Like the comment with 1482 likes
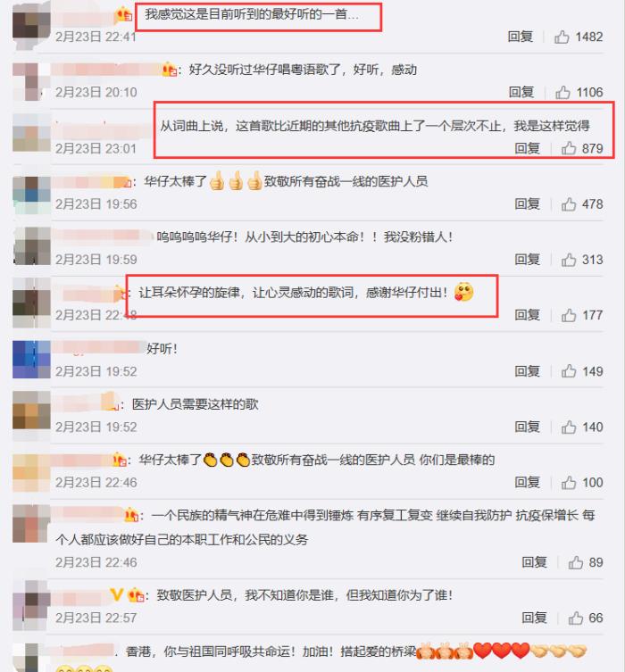The image size is (625, 672). (x=562, y=37)
